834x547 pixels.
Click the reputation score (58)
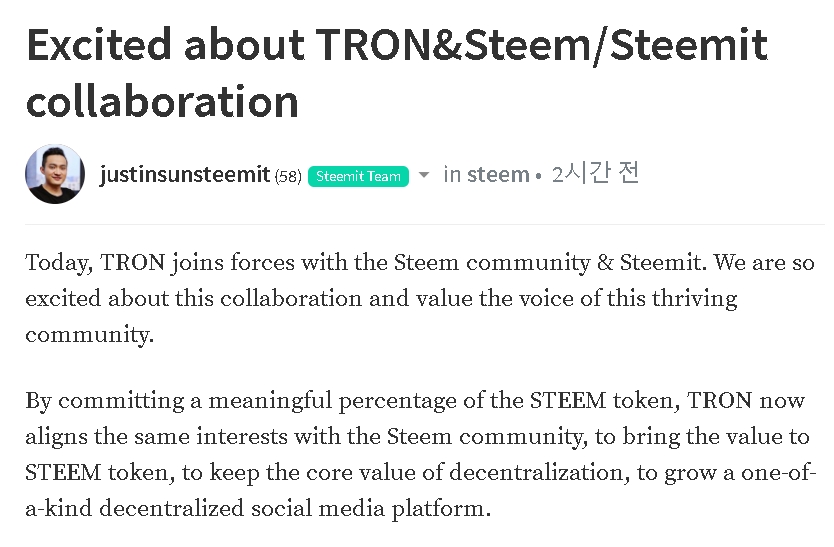coord(288,177)
